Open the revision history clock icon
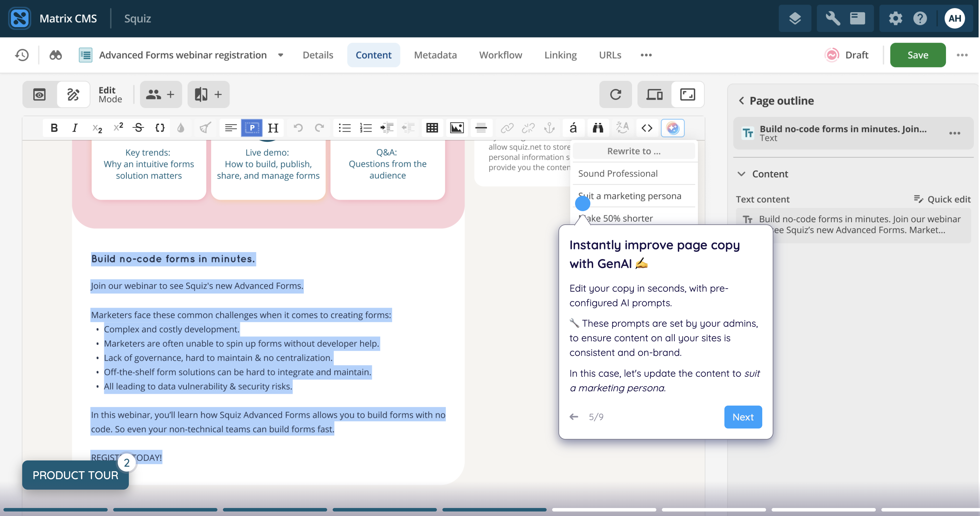980x516 pixels. pyautogui.click(x=22, y=55)
